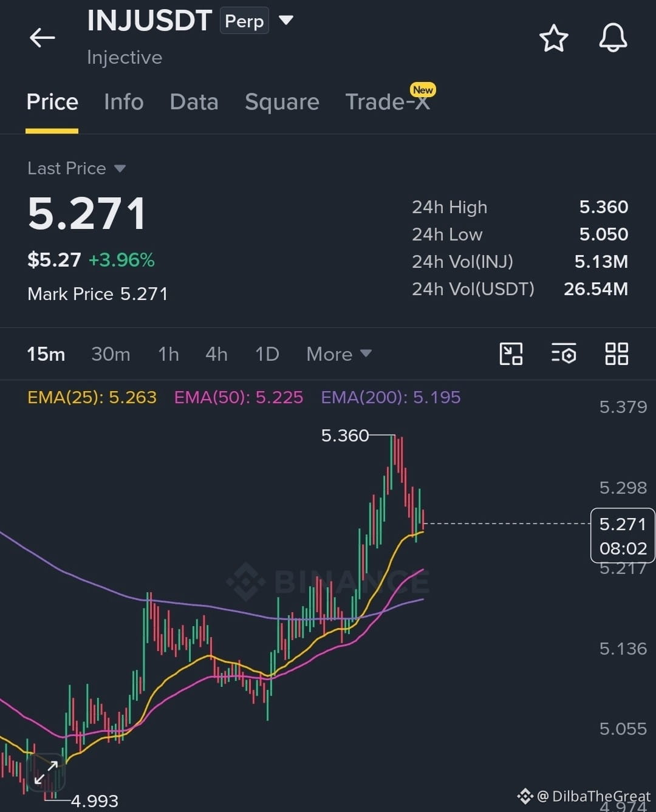Viewport: 656px width, 812px height.
Task: Select the 15m timeframe
Action: tap(46, 353)
